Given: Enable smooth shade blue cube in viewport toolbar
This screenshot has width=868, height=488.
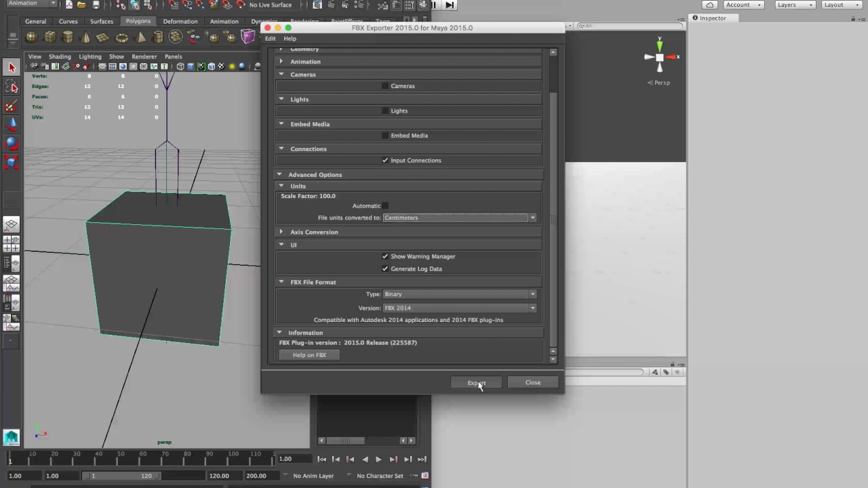Looking at the screenshot, I should pos(191,66).
